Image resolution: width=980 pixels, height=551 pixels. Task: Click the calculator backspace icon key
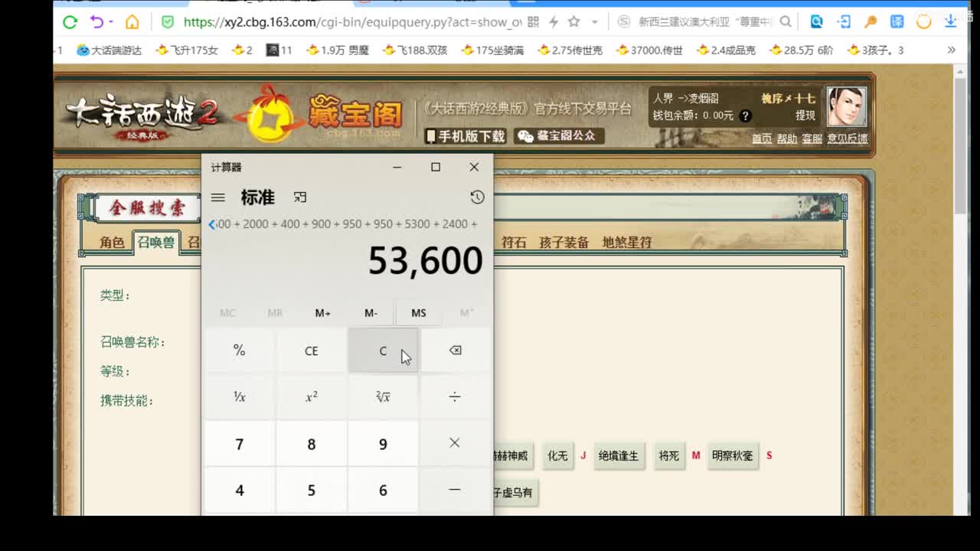tap(455, 350)
